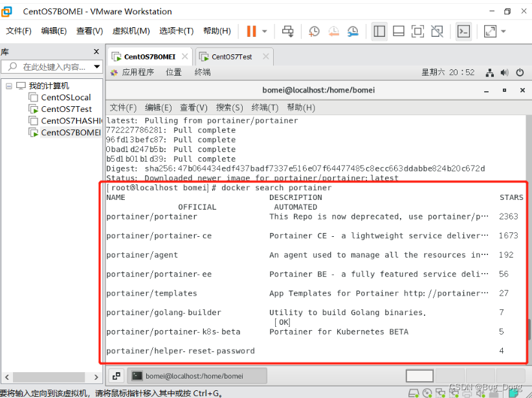Click the terminal vertical scrollbar thumb
532x398 pixels.
point(529,329)
